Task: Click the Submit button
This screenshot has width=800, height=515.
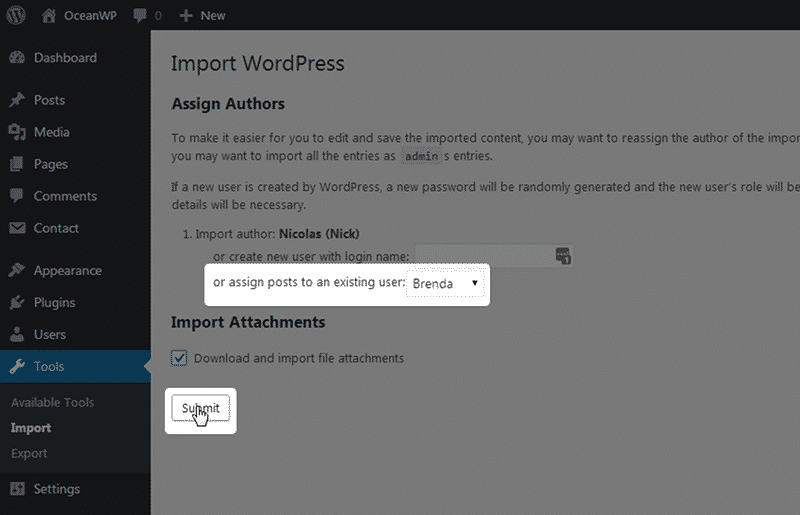Action: point(201,408)
